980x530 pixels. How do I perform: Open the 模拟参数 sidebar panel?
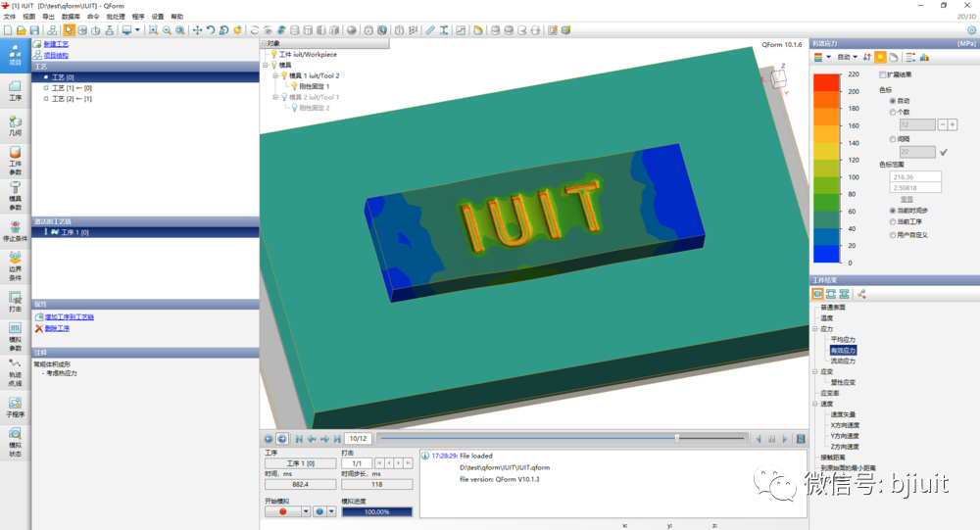coord(15,336)
